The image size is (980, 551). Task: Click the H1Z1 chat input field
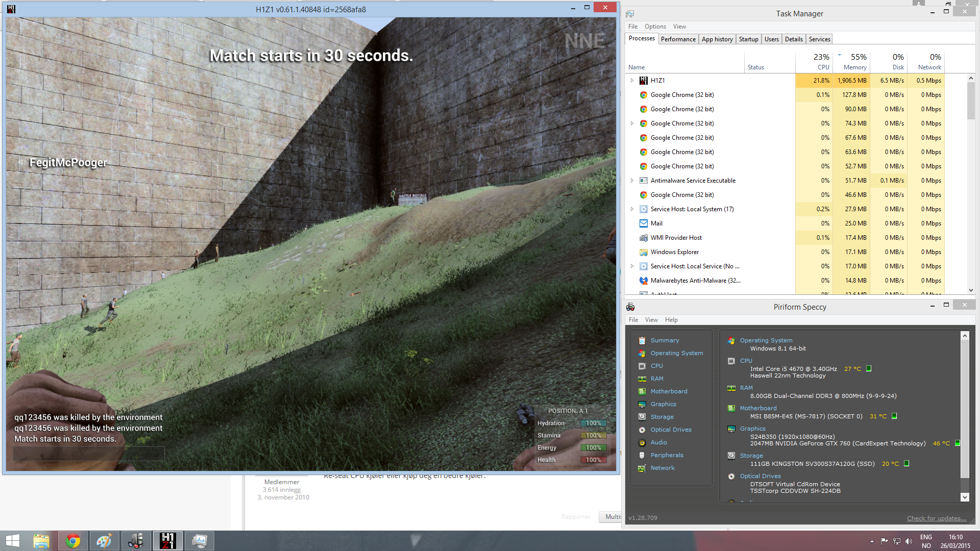click(x=89, y=453)
